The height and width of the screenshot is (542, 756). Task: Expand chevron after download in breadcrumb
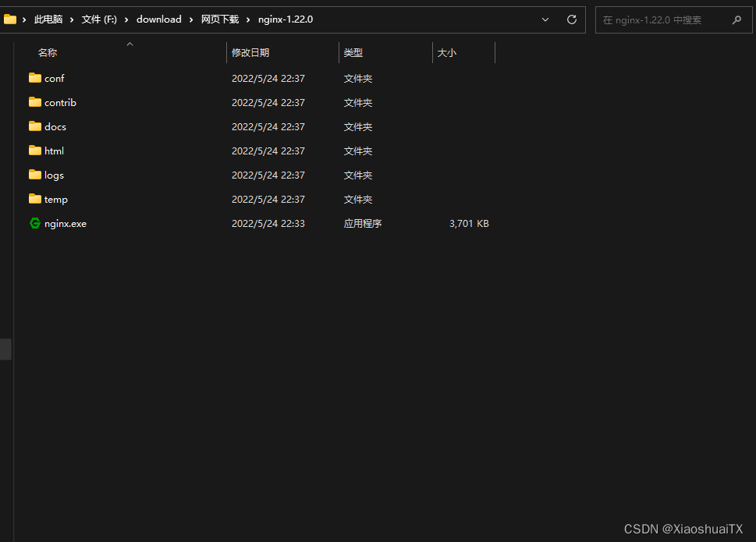click(x=191, y=19)
